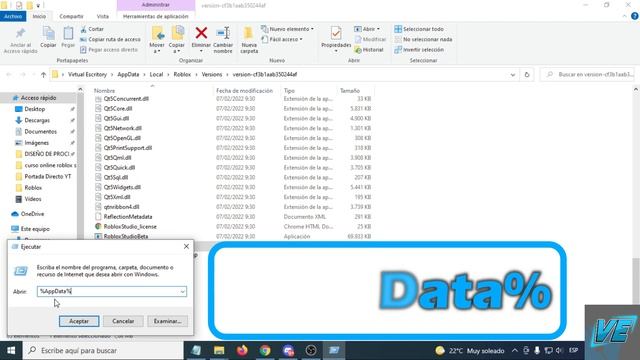640x360 pixels.
Task: Select the Qt5Core.dll file
Action: [118, 109]
